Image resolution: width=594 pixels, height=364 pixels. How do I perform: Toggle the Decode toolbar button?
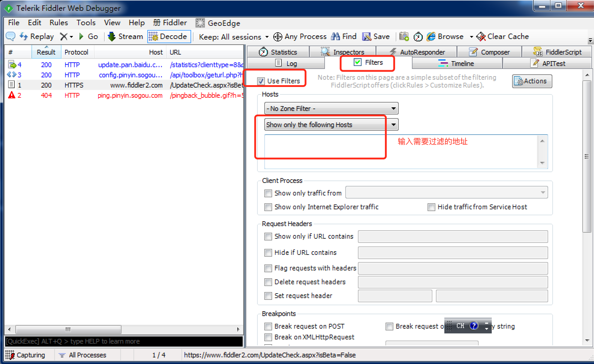point(169,37)
